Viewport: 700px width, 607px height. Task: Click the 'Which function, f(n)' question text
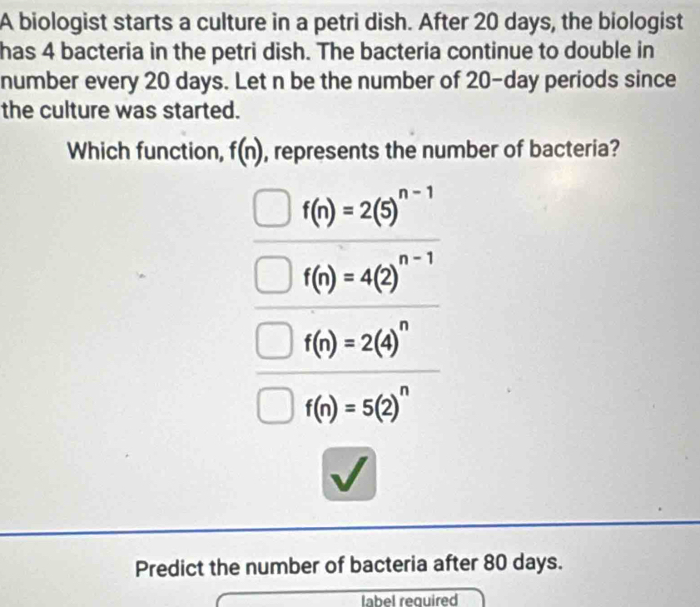coord(343,151)
